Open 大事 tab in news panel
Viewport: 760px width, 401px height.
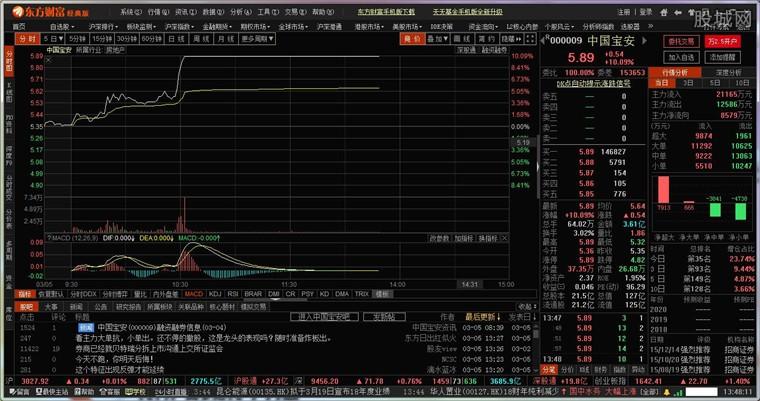pos(51,306)
